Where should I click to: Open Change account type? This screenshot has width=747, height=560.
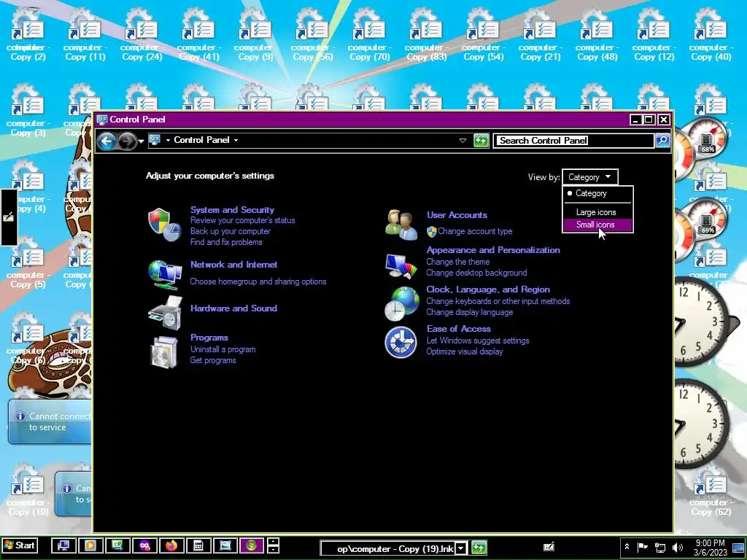(475, 231)
